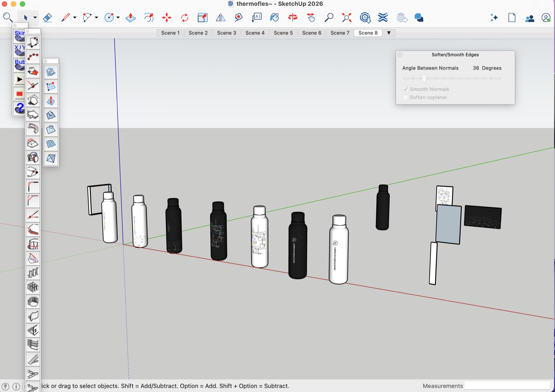Expand the Select tool dropdown arrow
This screenshot has width=555, height=392.
pyautogui.click(x=35, y=18)
